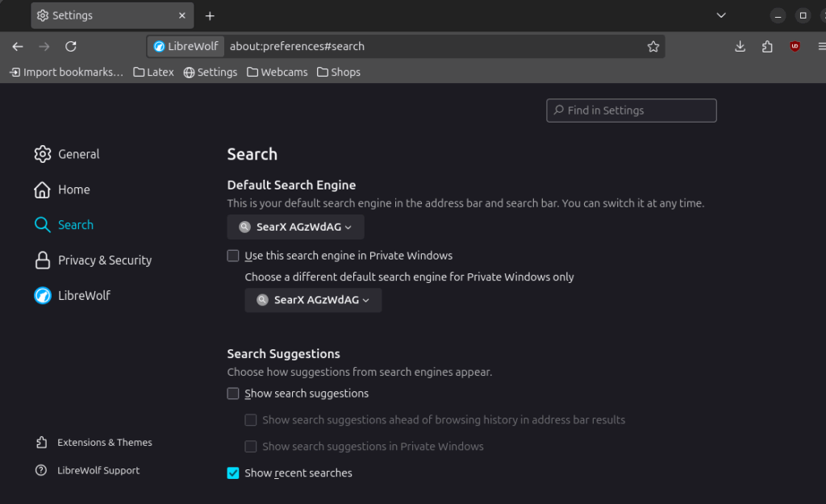Uncheck Show recent searches
The width and height of the screenshot is (826, 504).
click(233, 473)
